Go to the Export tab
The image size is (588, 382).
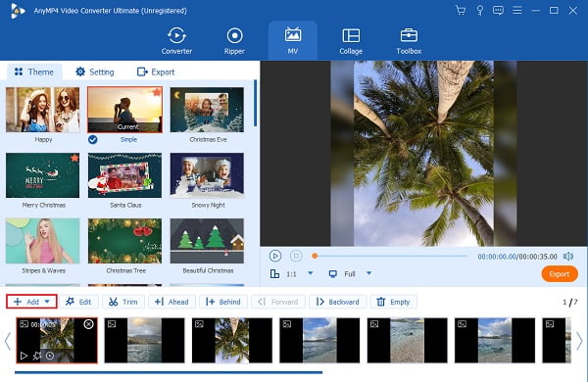[156, 72]
